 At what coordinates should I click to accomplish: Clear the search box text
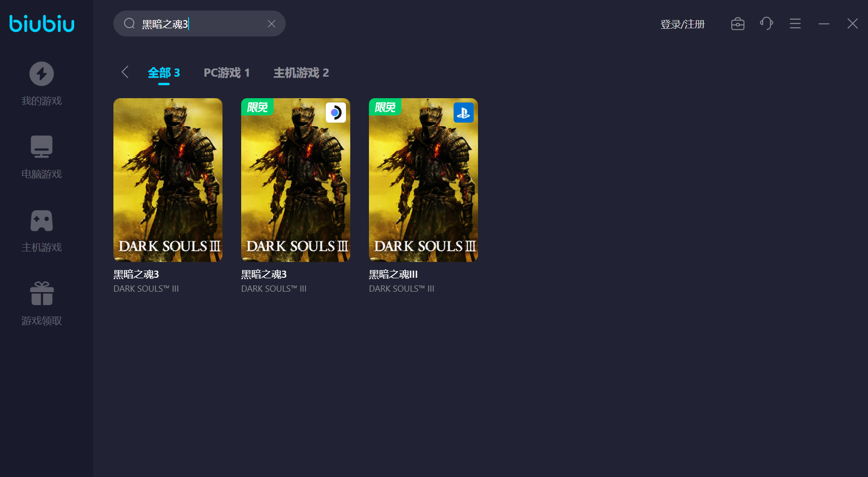tap(271, 24)
